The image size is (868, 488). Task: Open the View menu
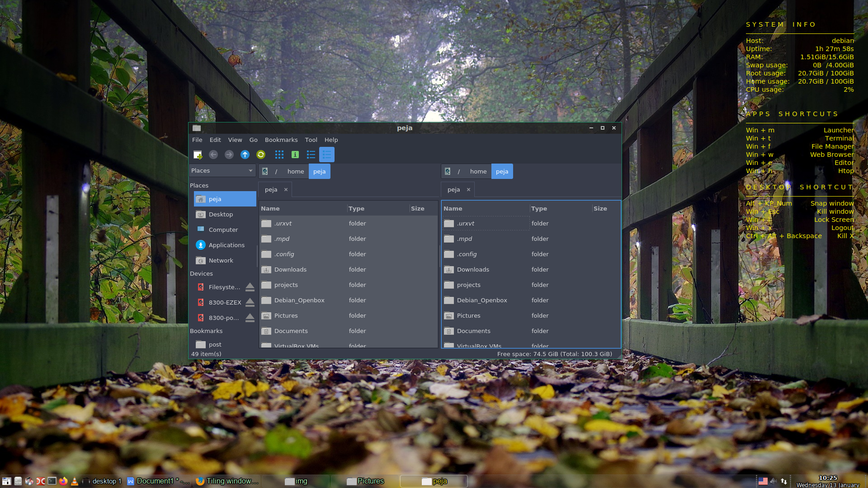[x=235, y=140]
